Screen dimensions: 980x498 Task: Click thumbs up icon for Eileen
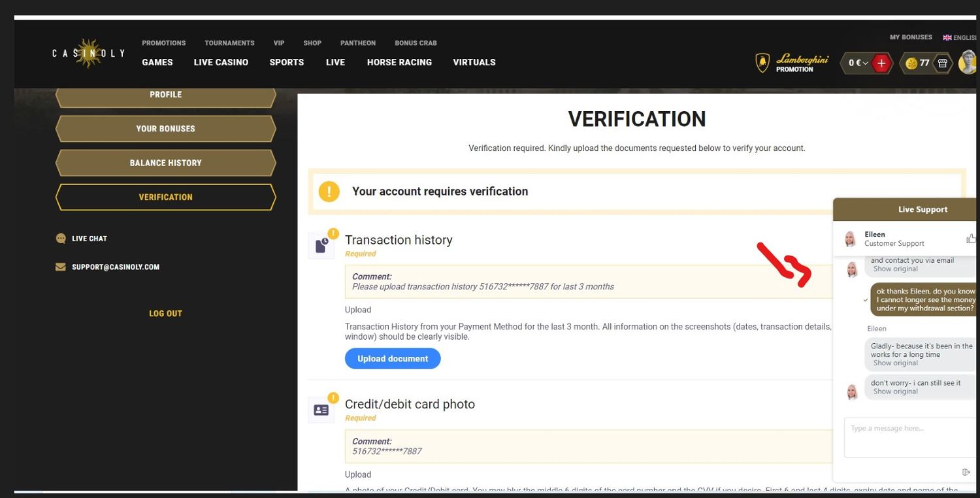click(970, 239)
